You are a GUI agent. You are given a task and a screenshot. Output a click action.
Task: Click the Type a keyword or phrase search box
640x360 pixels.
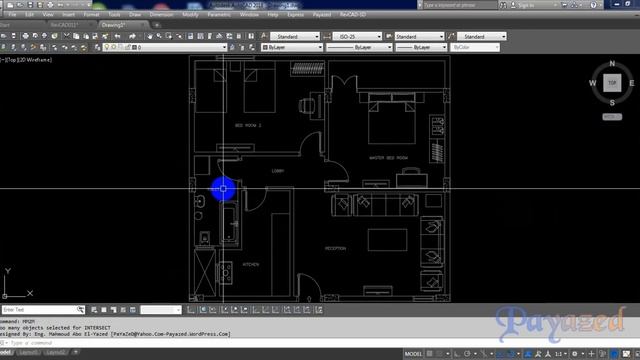(460, 5)
